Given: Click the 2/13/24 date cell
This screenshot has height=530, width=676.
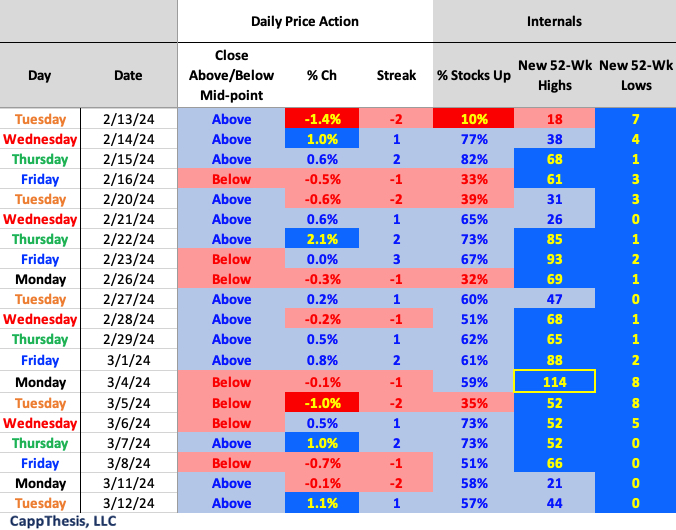Looking at the screenshot, I should tap(128, 119).
